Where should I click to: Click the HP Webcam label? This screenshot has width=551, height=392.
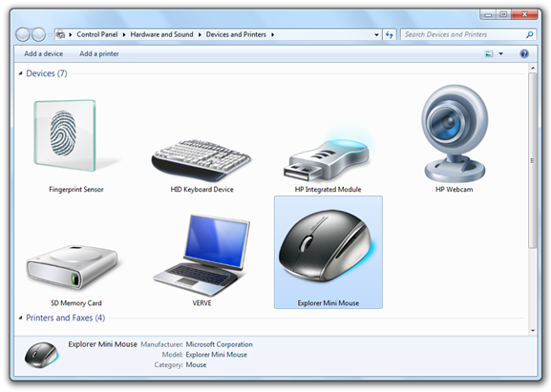click(x=454, y=190)
